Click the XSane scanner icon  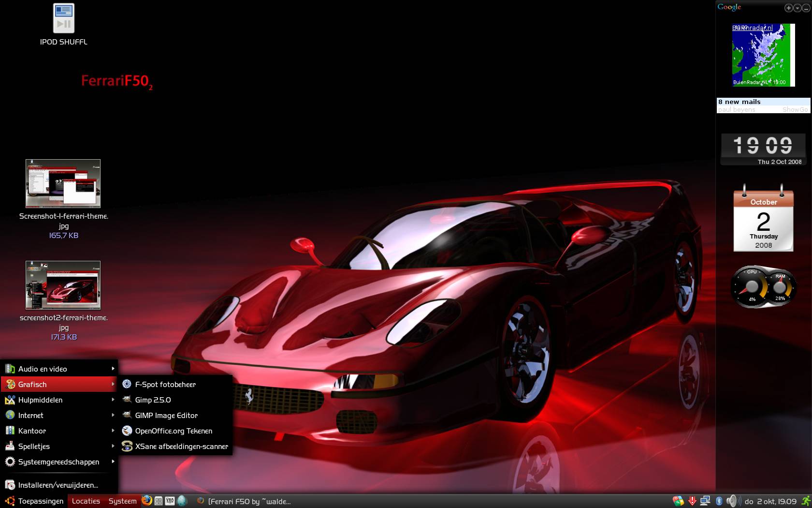(x=127, y=446)
